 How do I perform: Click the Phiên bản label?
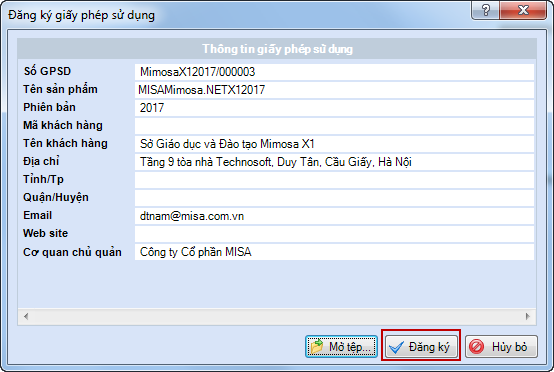click(x=49, y=107)
